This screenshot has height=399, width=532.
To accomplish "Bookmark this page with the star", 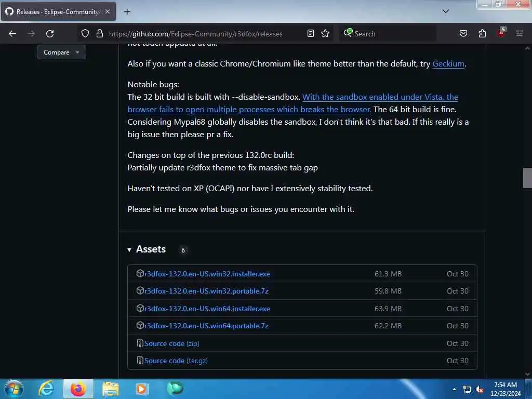I will (x=325, y=33).
